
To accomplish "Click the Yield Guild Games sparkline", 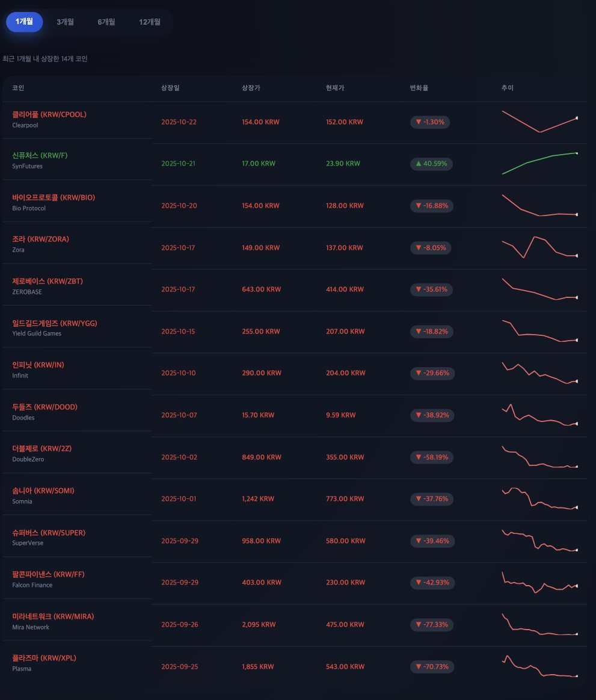I will (x=540, y=331).
